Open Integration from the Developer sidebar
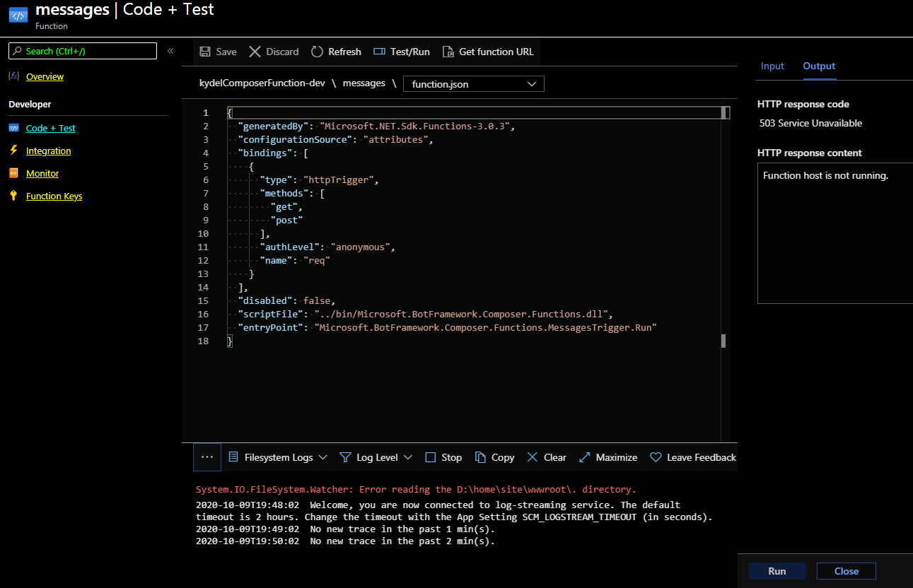Image resolution: width=913 pixels, height=588 pixels. 48,151
